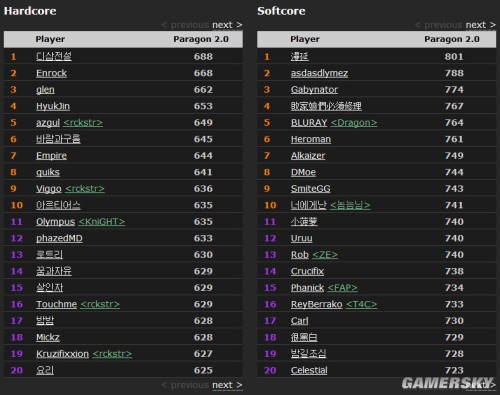Viewport: 500px width, 395px height.
Task: Open Empire player profile
Action: pos(51,156)
